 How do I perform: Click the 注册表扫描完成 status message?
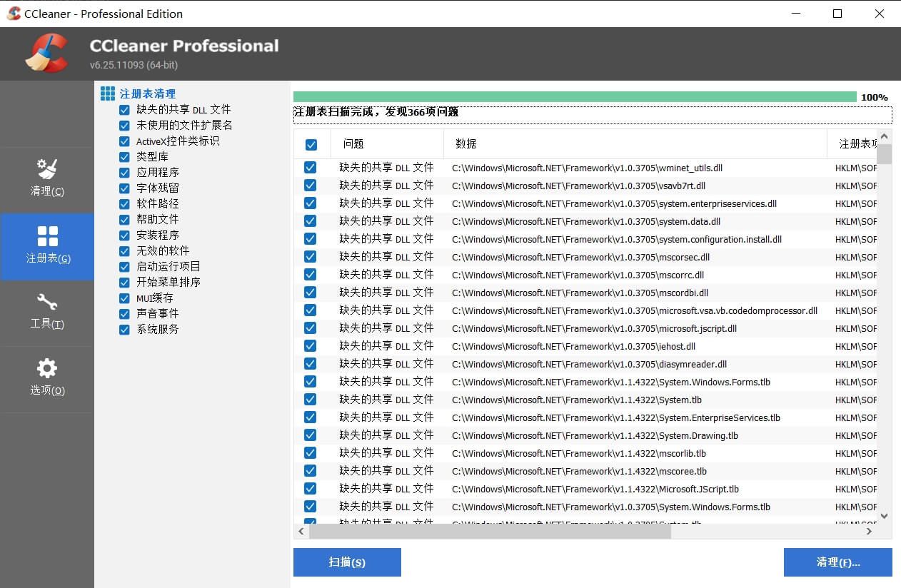point(376,112)
